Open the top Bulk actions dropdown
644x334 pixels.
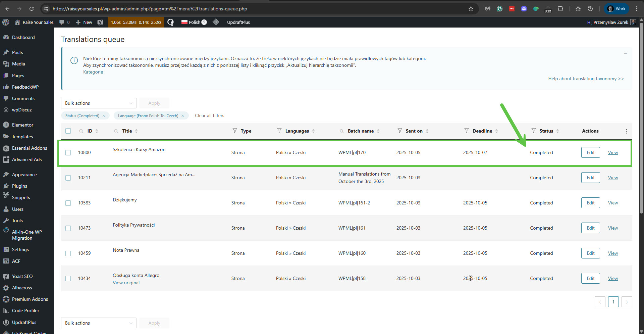pyautogui.click(x=99, y=103)
